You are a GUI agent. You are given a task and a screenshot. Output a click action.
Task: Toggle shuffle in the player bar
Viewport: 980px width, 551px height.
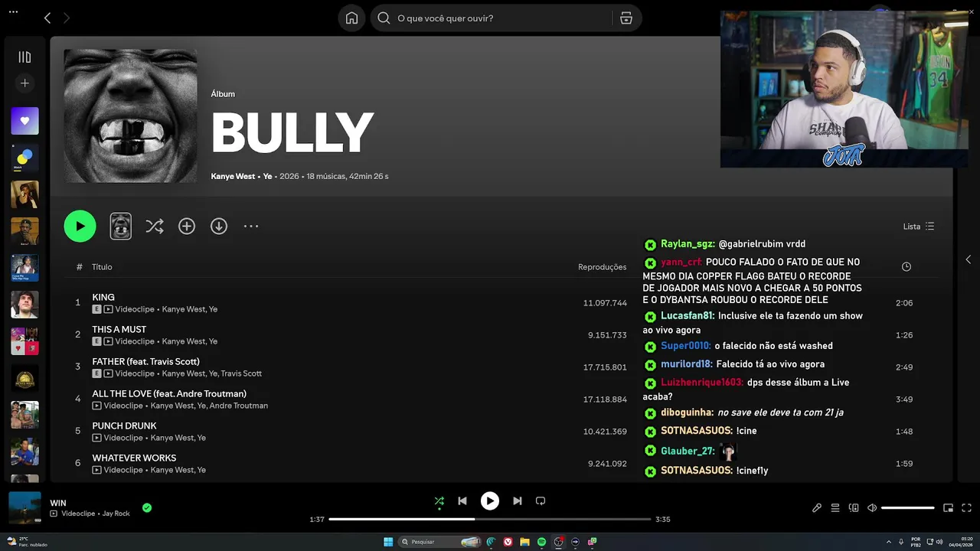(439, 501)
